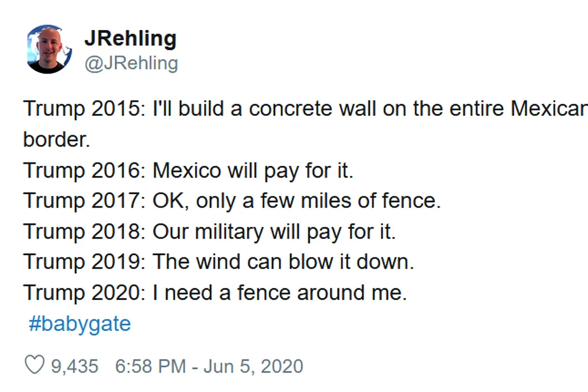Click the 'Trump 2019:' text label
The image size is (588, 392).
click(x=84, y=262)
